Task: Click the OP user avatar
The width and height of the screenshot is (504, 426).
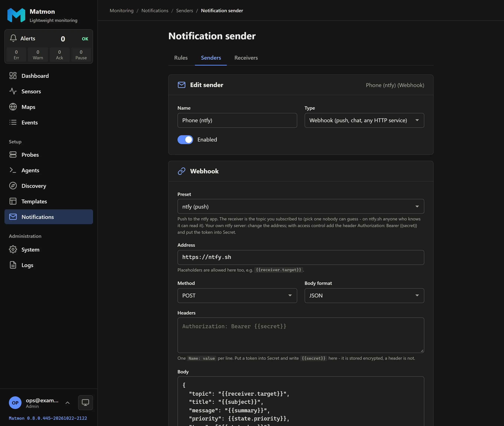Action: pyautogui.click(x=15, y=403)
